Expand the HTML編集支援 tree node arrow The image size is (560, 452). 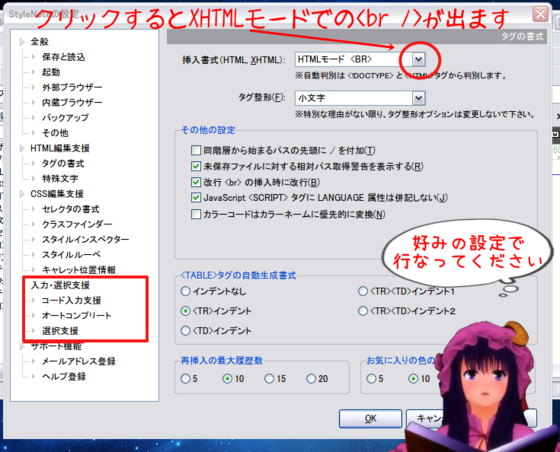click(22, 148)
